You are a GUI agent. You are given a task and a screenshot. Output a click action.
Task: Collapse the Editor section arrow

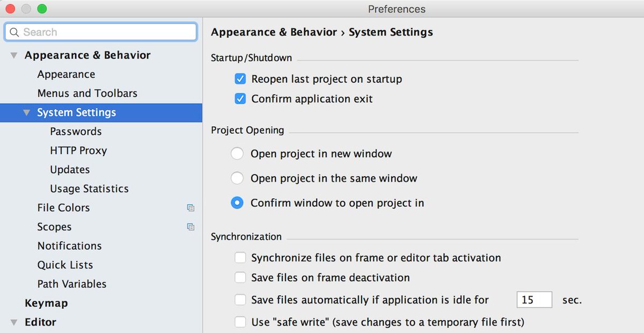click(14, 322)
